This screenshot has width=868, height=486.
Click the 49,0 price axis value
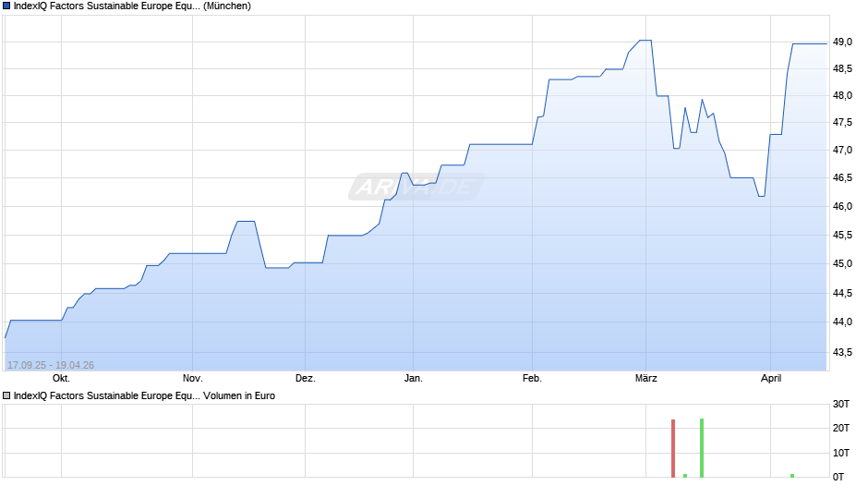pos(842,43)
